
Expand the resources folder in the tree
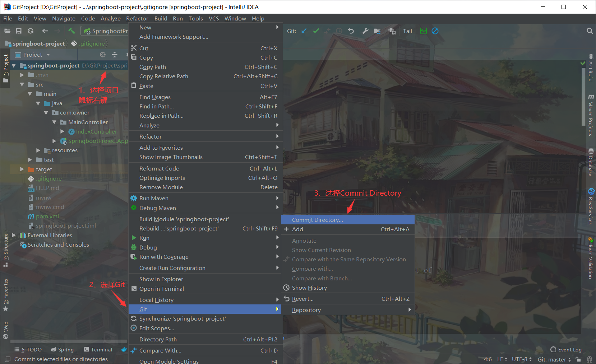[38, 150]
